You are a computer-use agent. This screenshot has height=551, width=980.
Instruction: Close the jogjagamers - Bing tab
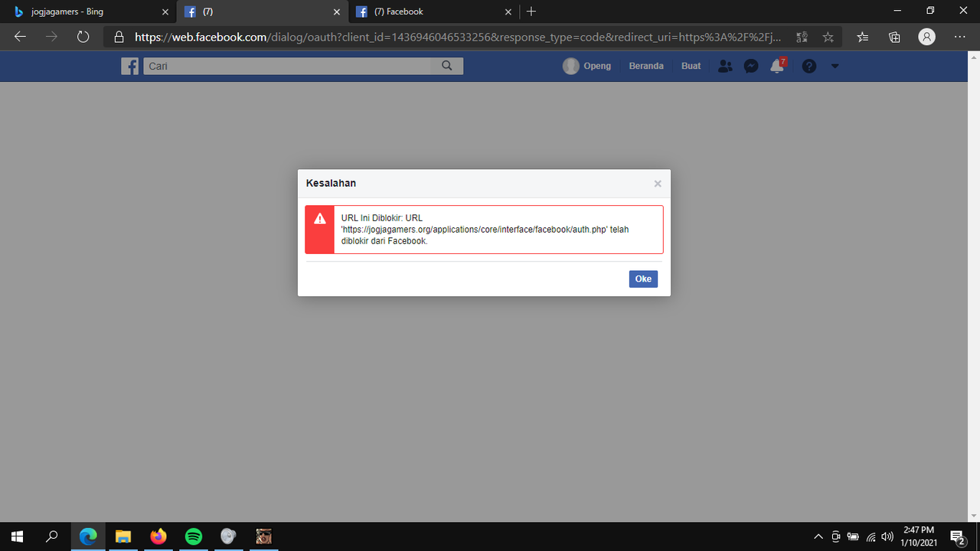tap(165, 12)
